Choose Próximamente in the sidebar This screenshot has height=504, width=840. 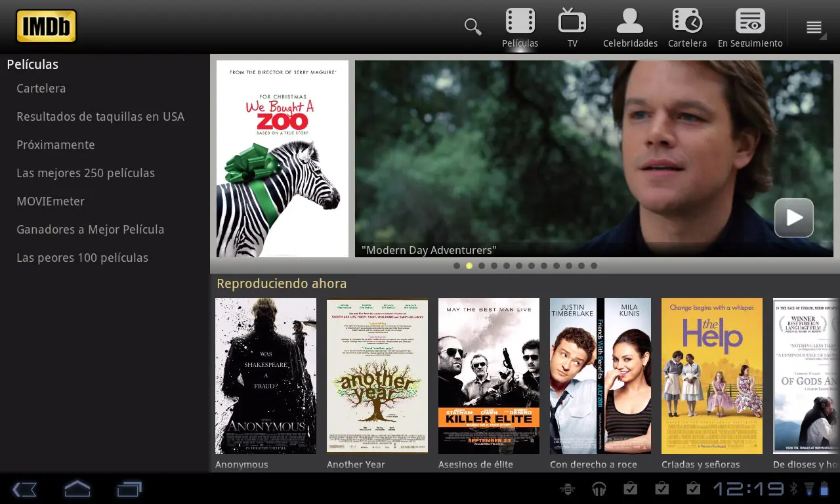(x=56, y=145)
